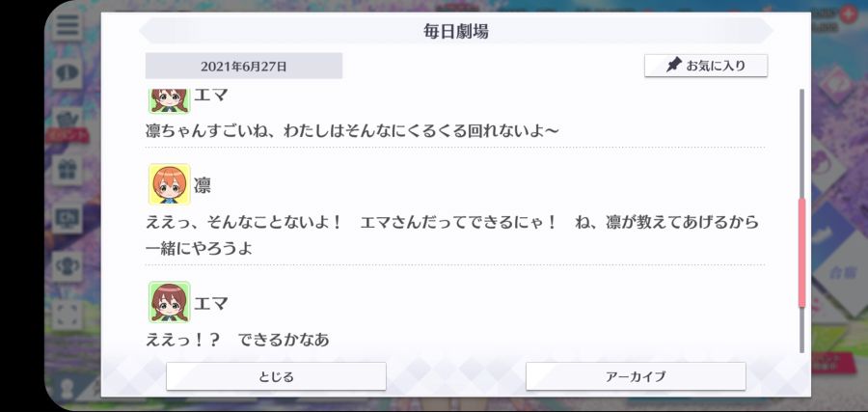This screenshot has width=868, height=412.
Task: Open the present gift box icon
Action: click(68, 171)
